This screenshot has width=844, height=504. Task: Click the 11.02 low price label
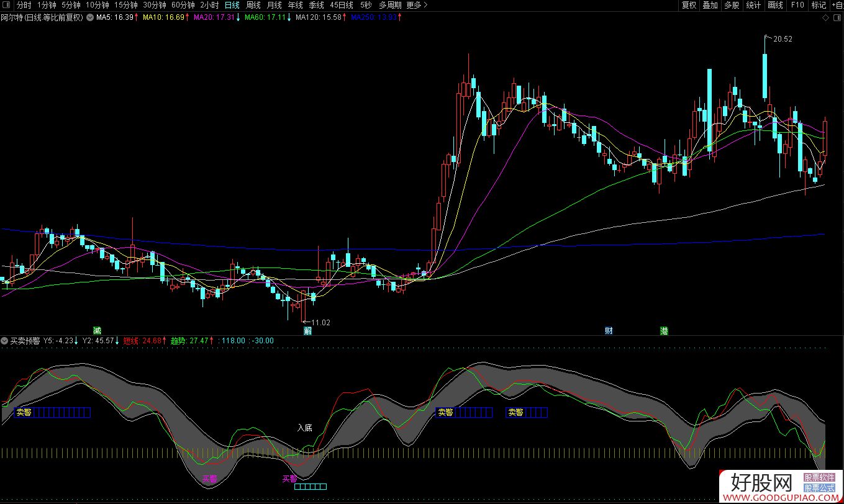(x=321, y=323)
